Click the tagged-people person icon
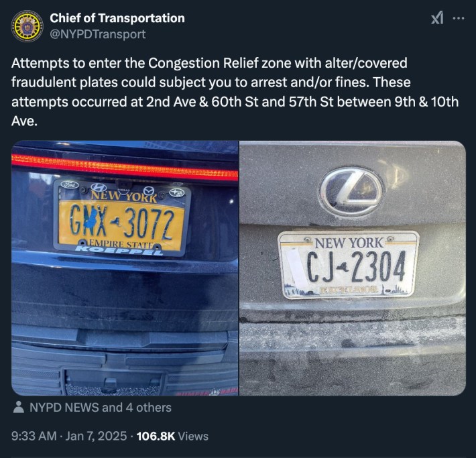Image resolution: width=476 pixels, height=458 pixels. point(19,407)
